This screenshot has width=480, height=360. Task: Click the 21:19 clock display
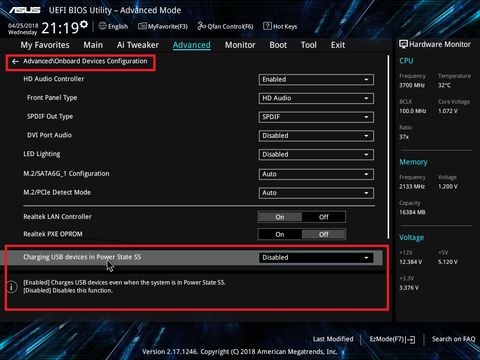click(x=60, y=28)
